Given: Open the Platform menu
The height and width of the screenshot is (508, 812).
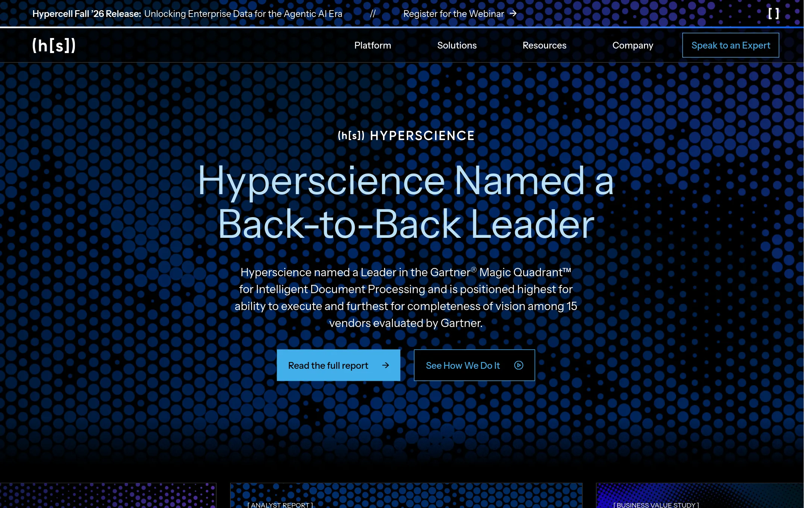Looking at the screenshot, I should (373, 46).
